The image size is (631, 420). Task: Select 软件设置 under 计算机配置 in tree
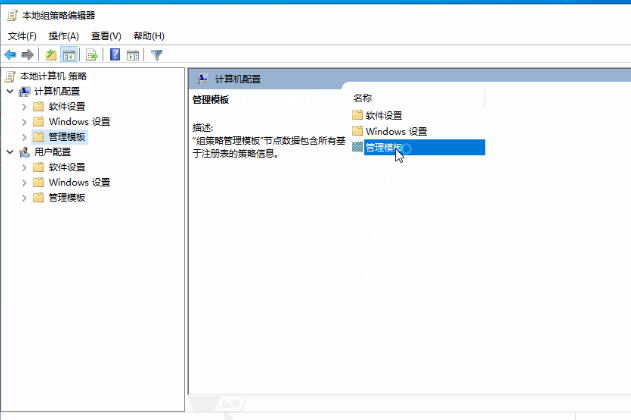(x=67, y=107)
